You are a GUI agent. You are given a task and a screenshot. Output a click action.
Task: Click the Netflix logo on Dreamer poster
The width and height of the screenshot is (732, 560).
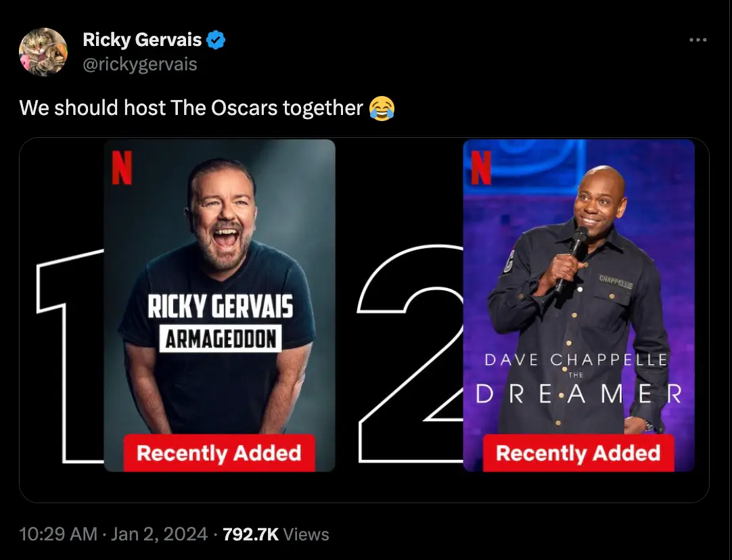[480, 167]
